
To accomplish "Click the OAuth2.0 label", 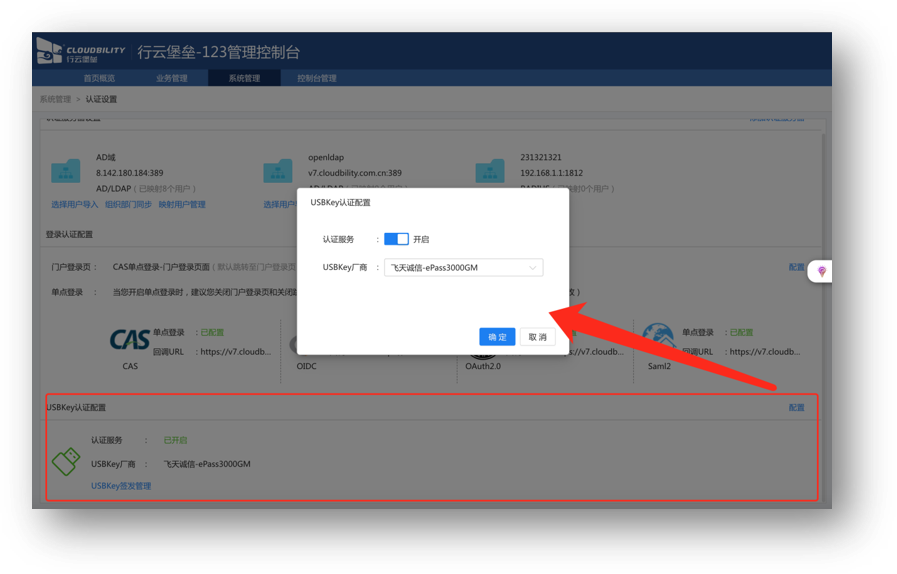I will click(x=483, y=366).
